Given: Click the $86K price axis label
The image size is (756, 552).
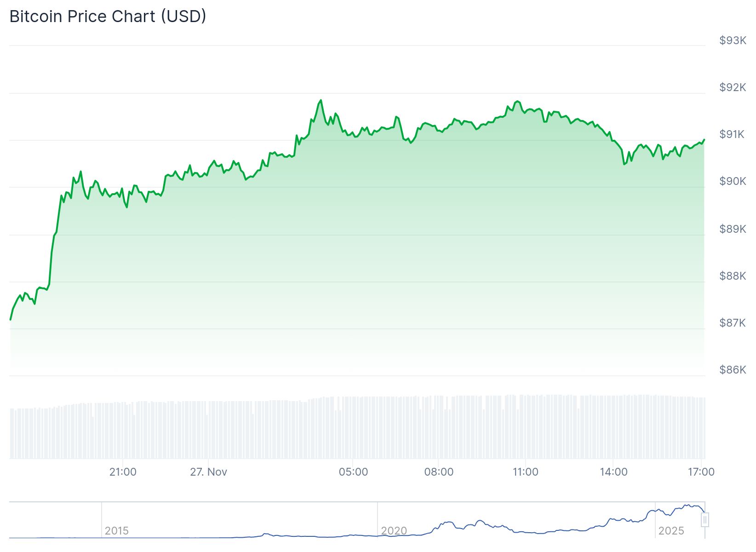Looking at the screenshot, I should click(733, 369).
